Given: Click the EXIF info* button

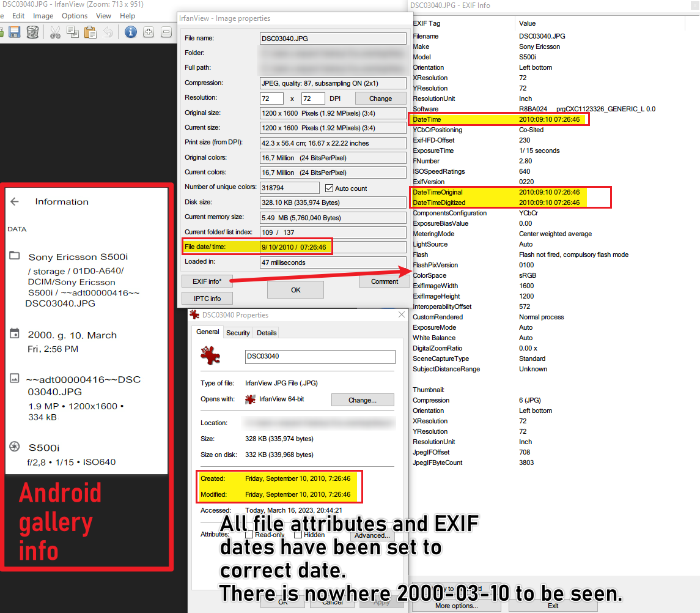Looking at the screenshot, I should (207, 281).
